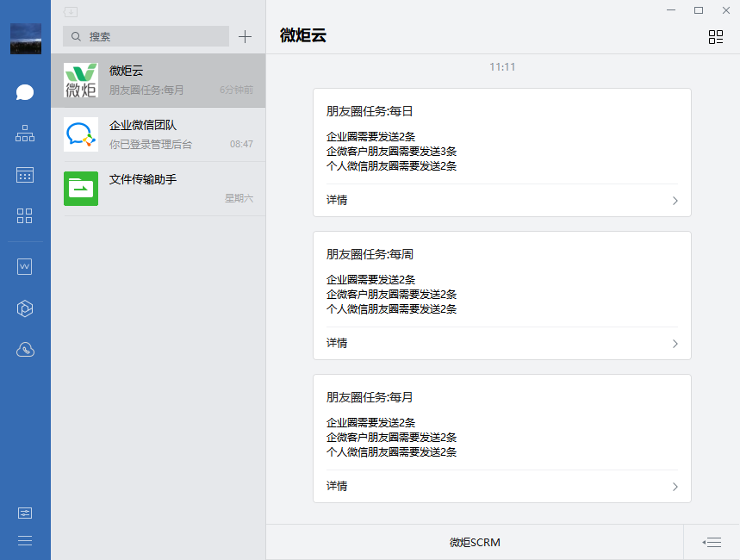Click the download arrow icon above search
Screen dimensions: 740x560
71,12
